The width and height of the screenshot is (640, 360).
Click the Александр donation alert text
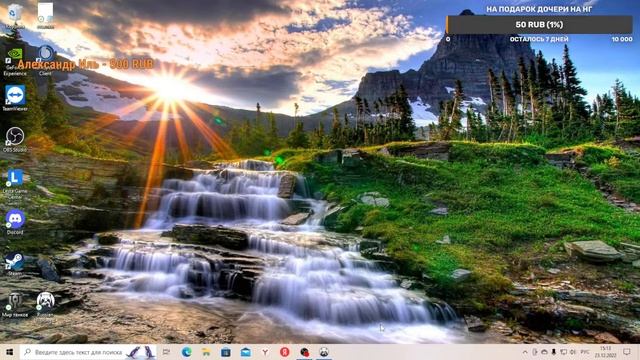click(x=85, y=64)
